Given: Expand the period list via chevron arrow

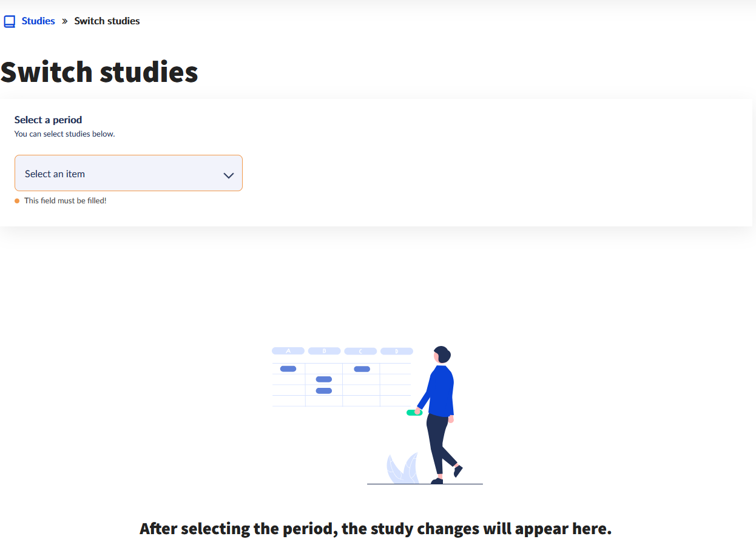Looking at the screenshot, I should [x=229, y=175].
